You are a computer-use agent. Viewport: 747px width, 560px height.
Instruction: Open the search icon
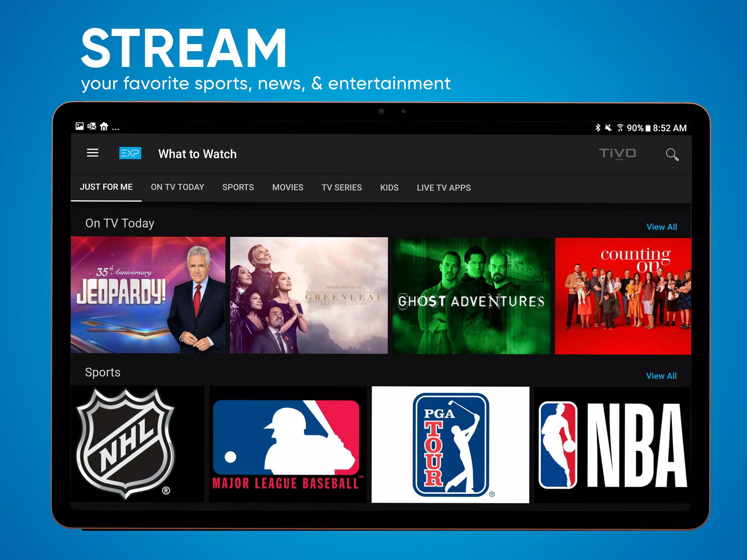[x=672, y=154]
